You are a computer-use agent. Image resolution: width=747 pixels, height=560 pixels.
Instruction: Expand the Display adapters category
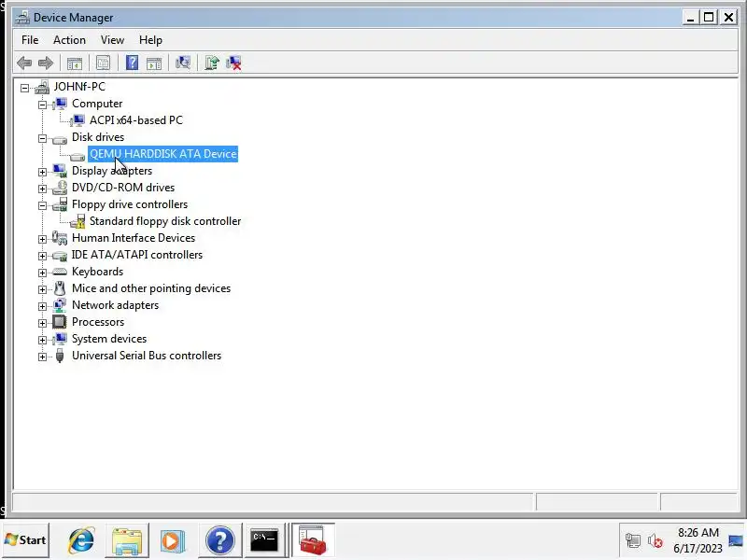click(x=42, y=172)
